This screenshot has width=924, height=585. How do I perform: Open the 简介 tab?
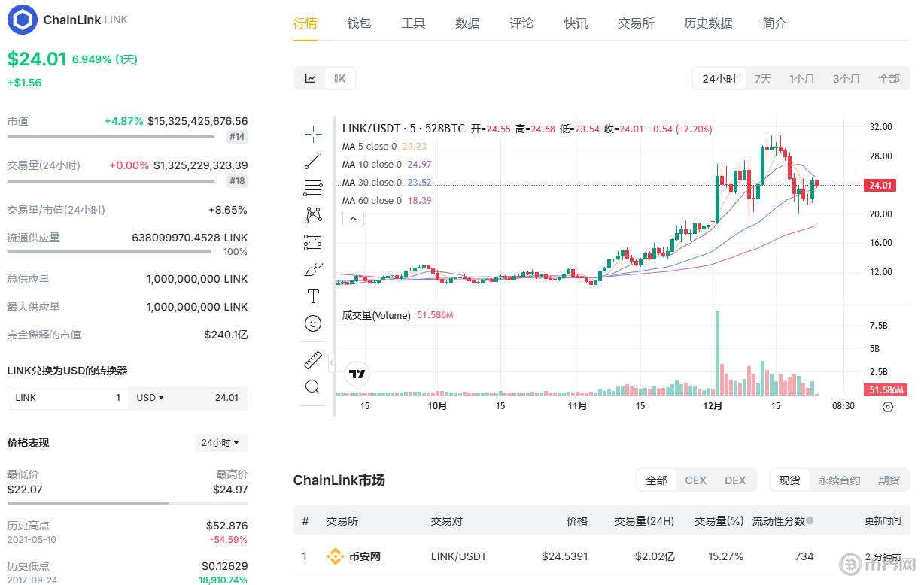[x=774, y=23]
